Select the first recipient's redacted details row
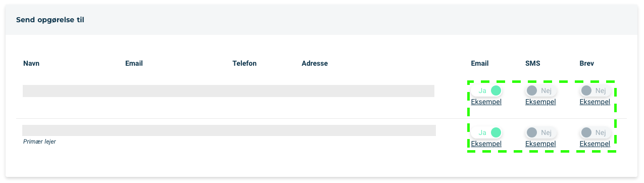Image resolution: width=644 pixels, height=183 pixels. pos(229,91)
